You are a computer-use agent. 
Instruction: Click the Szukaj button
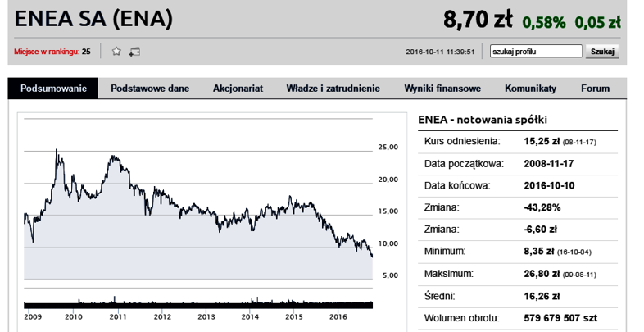pyautogui.click(x=602, y=52)
